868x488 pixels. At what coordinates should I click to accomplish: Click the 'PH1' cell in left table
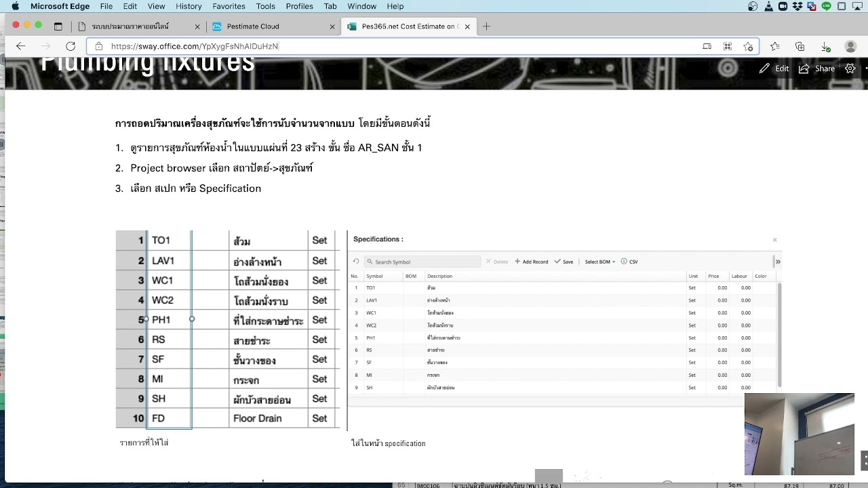click(170, 320)
